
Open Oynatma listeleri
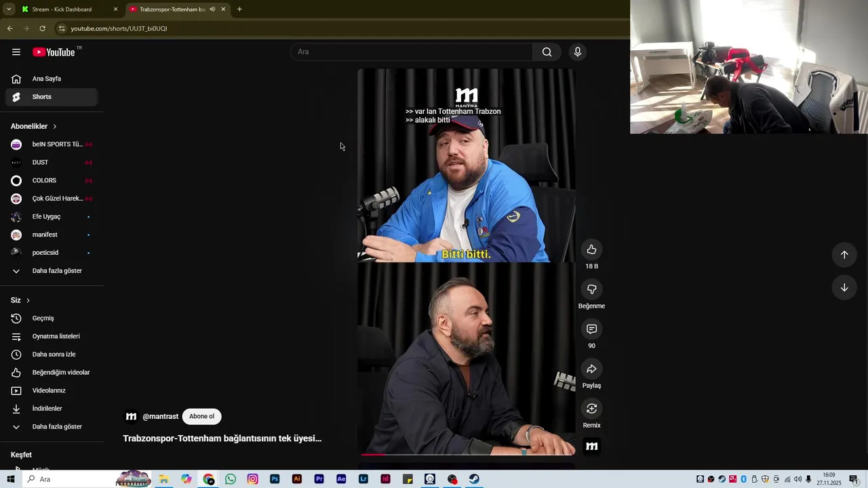[x=52, y=336]
